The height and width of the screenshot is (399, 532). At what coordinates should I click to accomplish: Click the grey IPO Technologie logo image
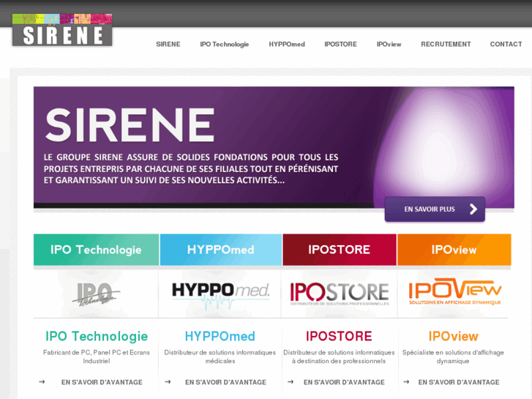coord(96,294)
